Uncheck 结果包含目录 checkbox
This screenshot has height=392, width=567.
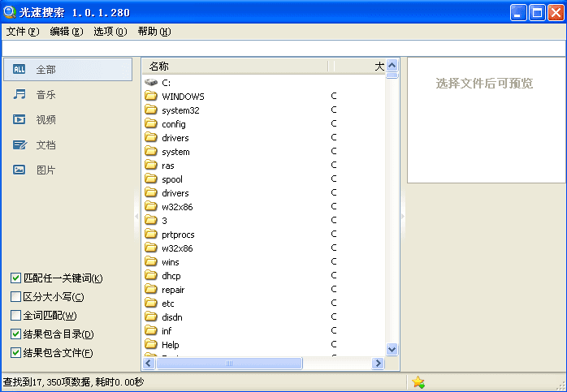click(x=16, y=334)
